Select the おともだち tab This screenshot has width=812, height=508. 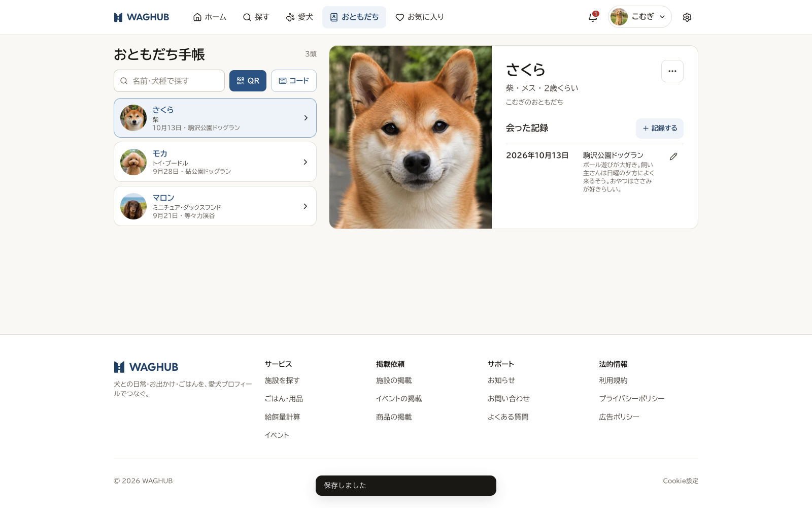coord(354,17)
